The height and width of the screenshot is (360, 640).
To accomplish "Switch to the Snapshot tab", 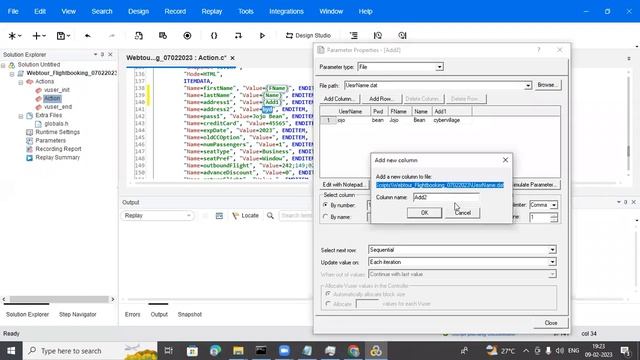I will point(189,314).
